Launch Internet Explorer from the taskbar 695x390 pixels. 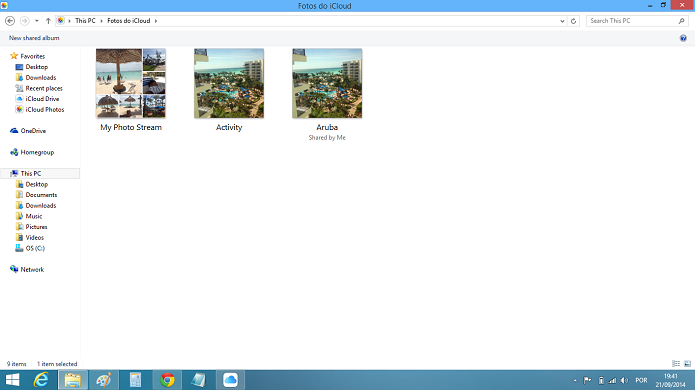pyautogui.click(x=41, y=380)
